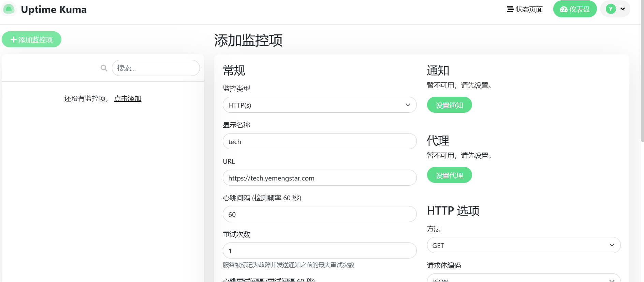Click the 重试次数 retries field
This screenshot has width=644, height=282.
pos(319,251)
